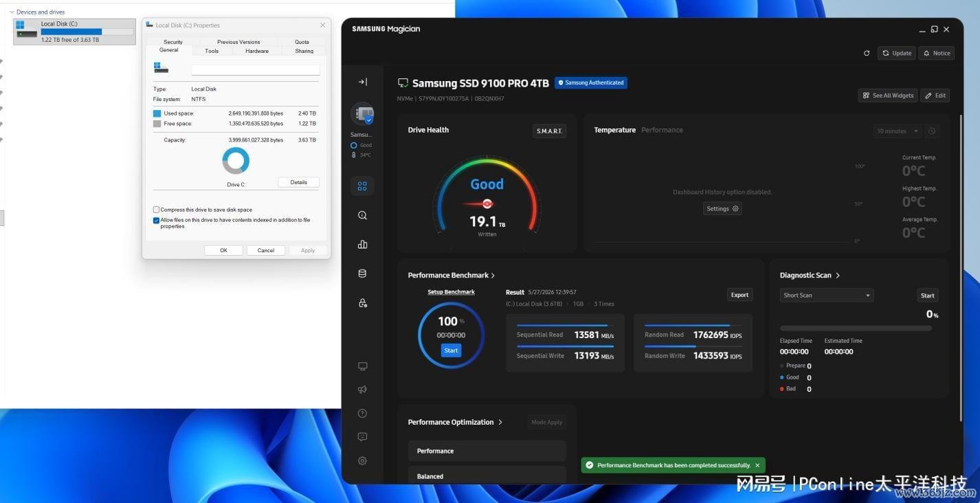Open the Previous Versions tab
Image resolution: width=980 pixels, height=503 pixels.
tap(238, 42)
